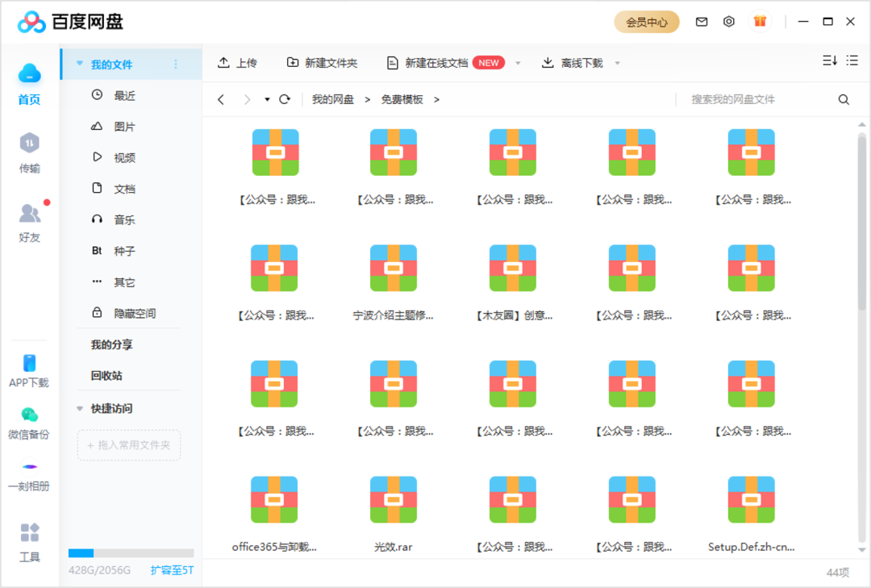The width and height of the screenshot is (871, 588).
Task: Open the 传输 transfer icon
Action: coord(30,144)
